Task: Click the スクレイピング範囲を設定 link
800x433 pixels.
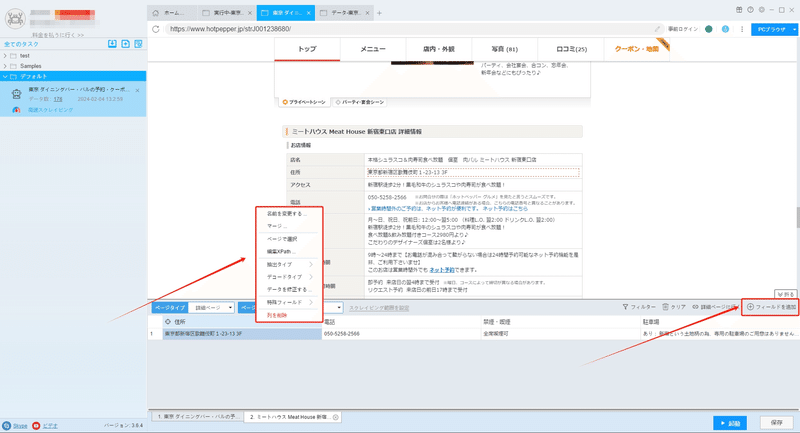Action: click(379, 308)
